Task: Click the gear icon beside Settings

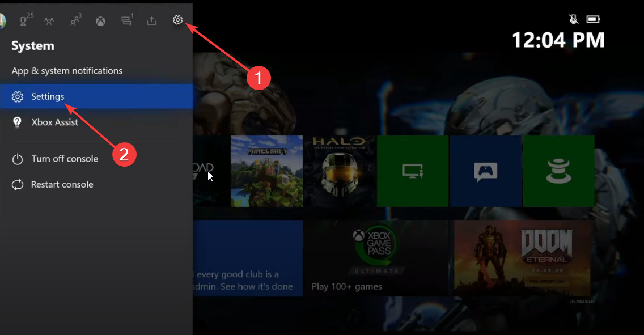Action: [17, 96]
